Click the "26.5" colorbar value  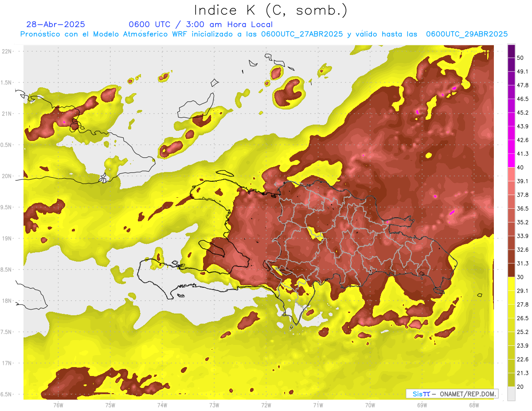[523, 318]
